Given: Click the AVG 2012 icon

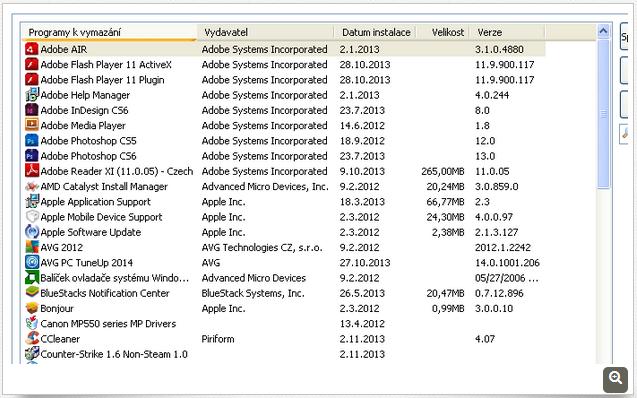Looking at the screenshot, I should click(x=32, y=247).
